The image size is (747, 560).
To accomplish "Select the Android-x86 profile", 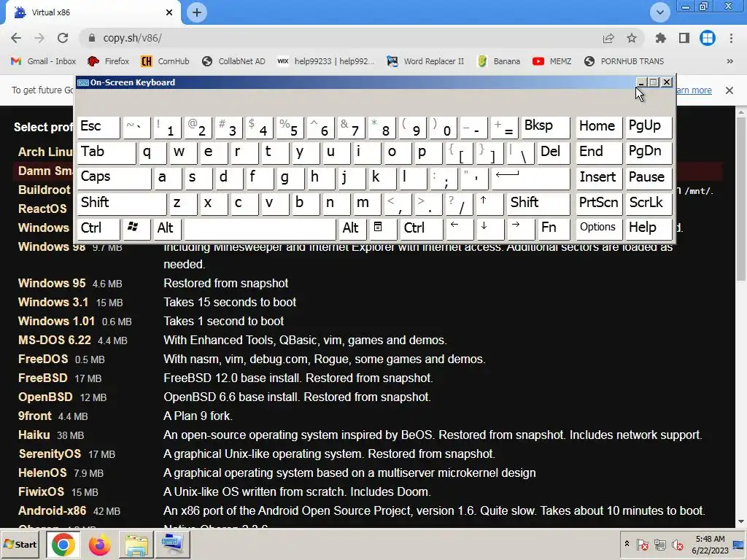I will tap(52, 511).
